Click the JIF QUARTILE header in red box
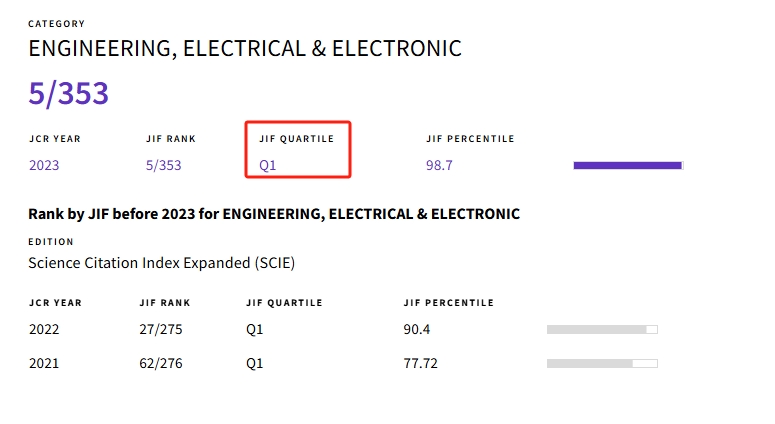Image resolution: width=775 pixels, height=424 pixels. coord(297,139)
